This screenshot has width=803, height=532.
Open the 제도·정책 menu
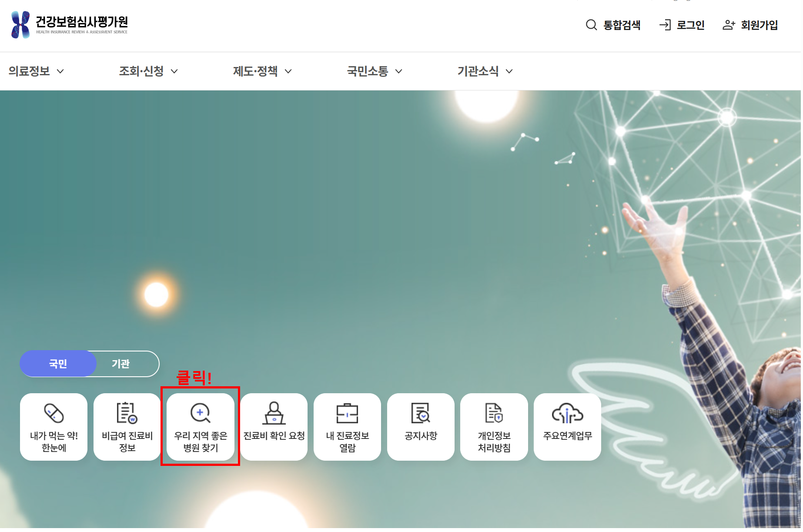coord(255,71)
